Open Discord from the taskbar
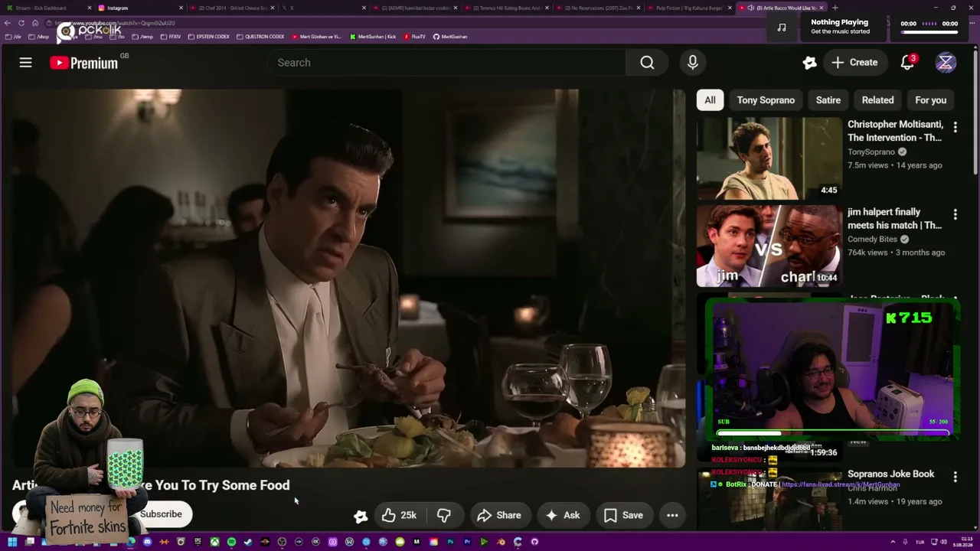 (x=147, y=542)
